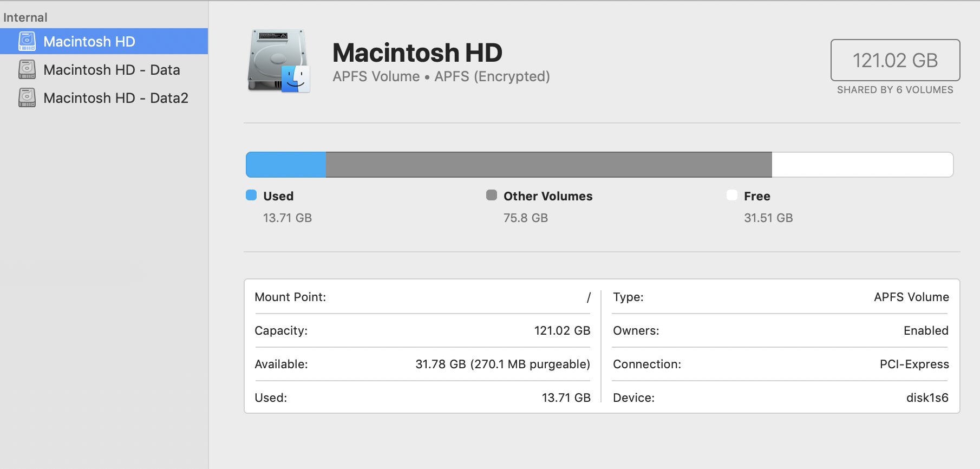Click the Internal section header in sidebar

pyautogui.click(x=25, y=17)
